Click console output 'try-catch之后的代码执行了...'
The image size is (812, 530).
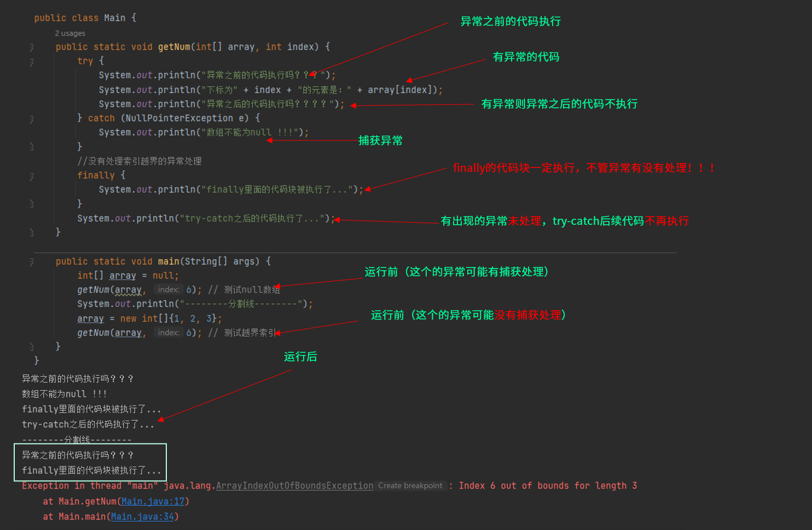88,424
